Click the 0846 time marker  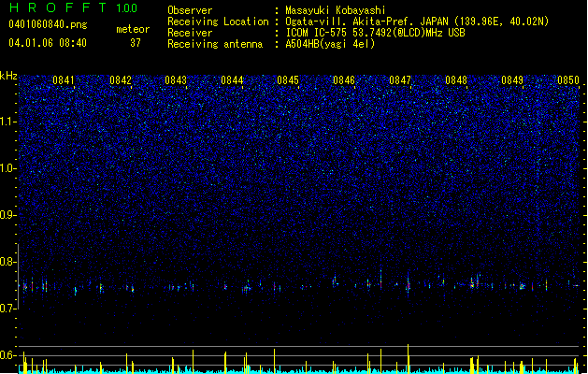click(344, 80)
